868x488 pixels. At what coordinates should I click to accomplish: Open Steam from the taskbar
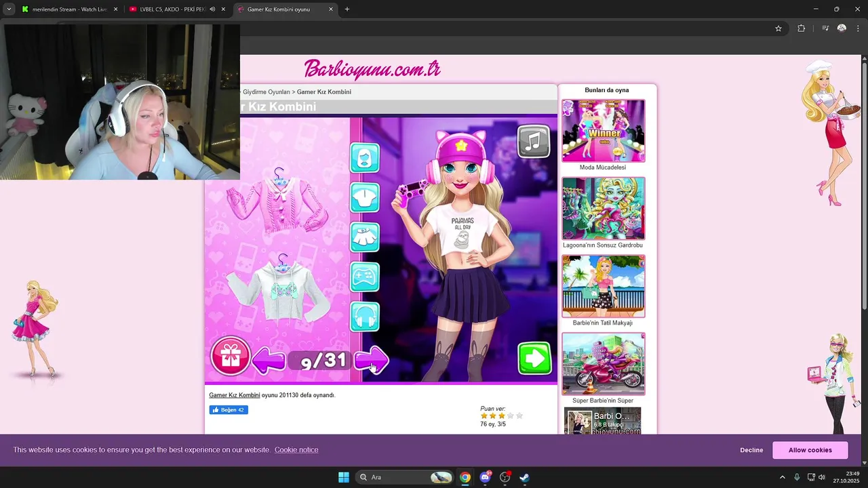[524, 477]
